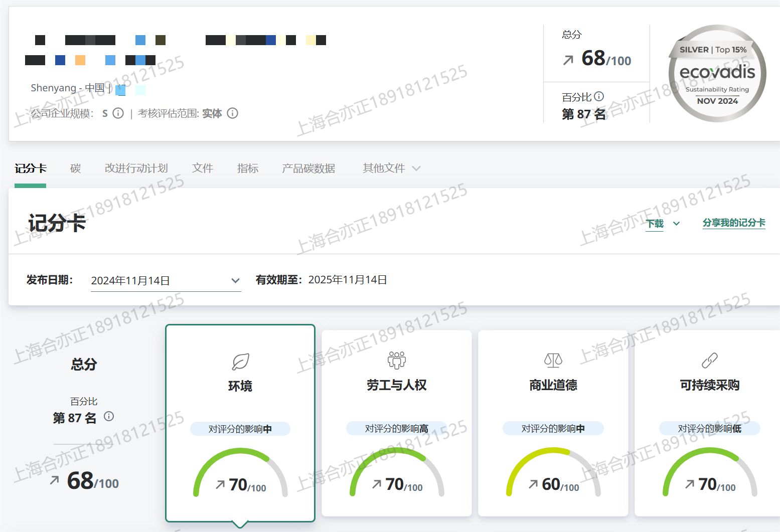Select the 可持续采购 score card
The width and height of the screenshot is (780, 532).
click(709, 423)
